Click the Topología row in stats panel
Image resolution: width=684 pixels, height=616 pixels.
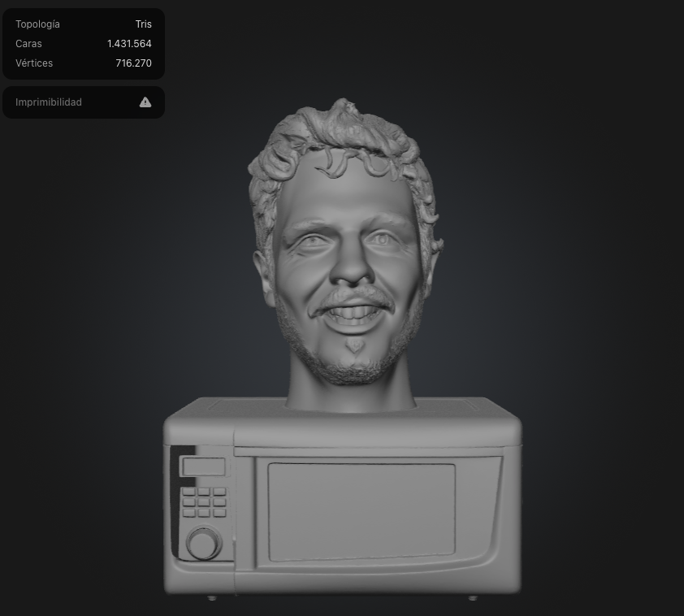37,24
